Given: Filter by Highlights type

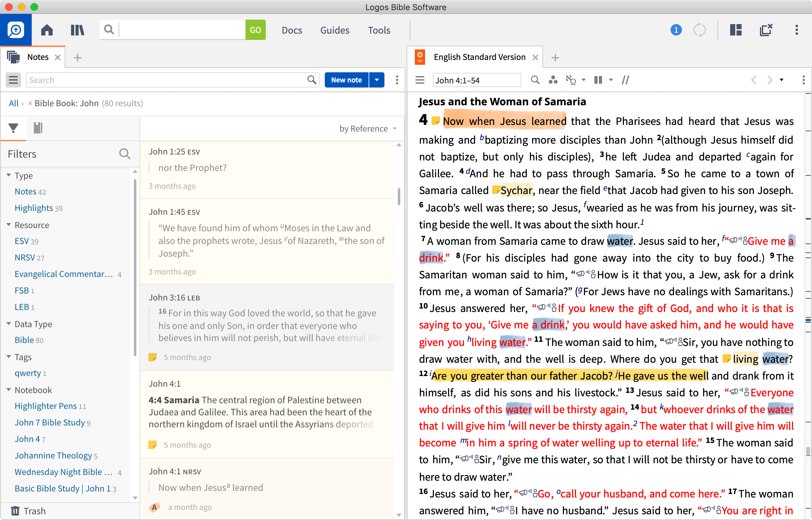Looking at the screenshot, I should point(34,208).
